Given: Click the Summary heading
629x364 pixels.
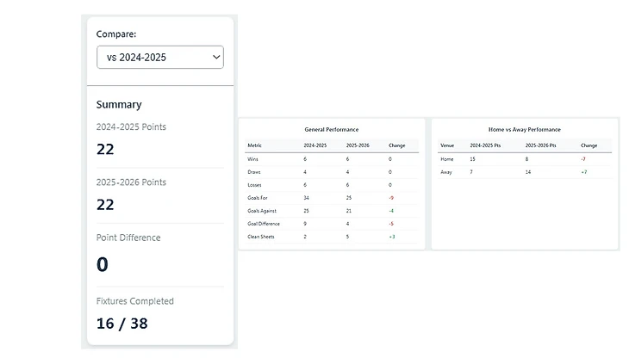Looking at the screenshot, I should 119,105.
